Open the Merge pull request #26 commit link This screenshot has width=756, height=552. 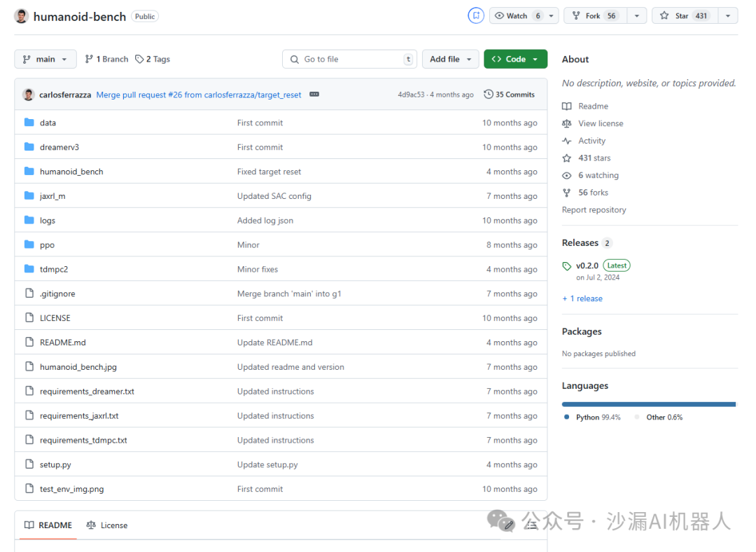click(x=199, y=95)
